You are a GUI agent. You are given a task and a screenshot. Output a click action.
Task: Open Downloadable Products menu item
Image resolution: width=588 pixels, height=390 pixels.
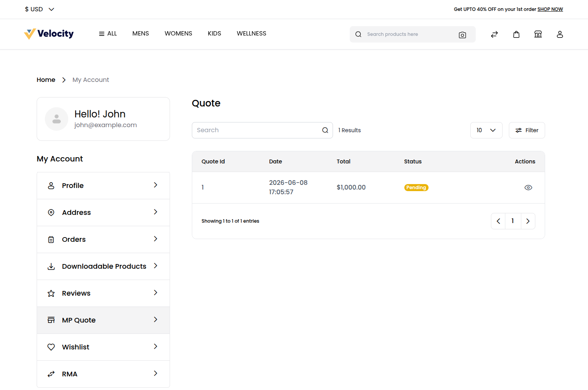103,266
